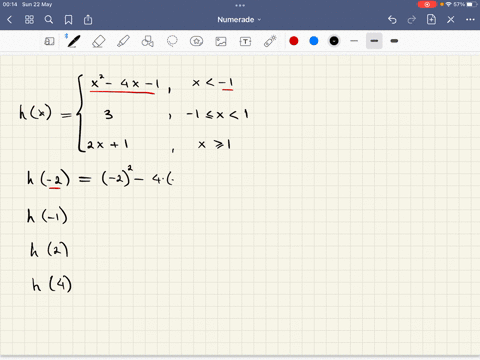Tap the battery status indicator
The width and height of the screenshot is (480, 360).
[x=472, y=4]
